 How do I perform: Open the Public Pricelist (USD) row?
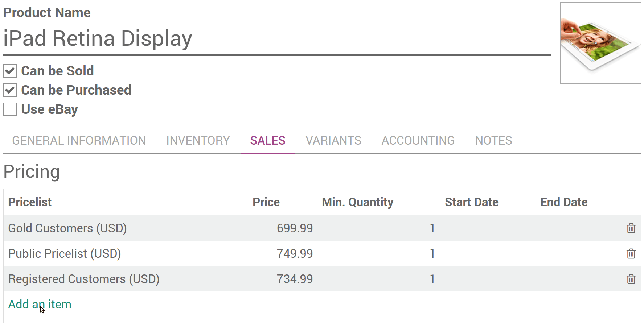[65, 253]
